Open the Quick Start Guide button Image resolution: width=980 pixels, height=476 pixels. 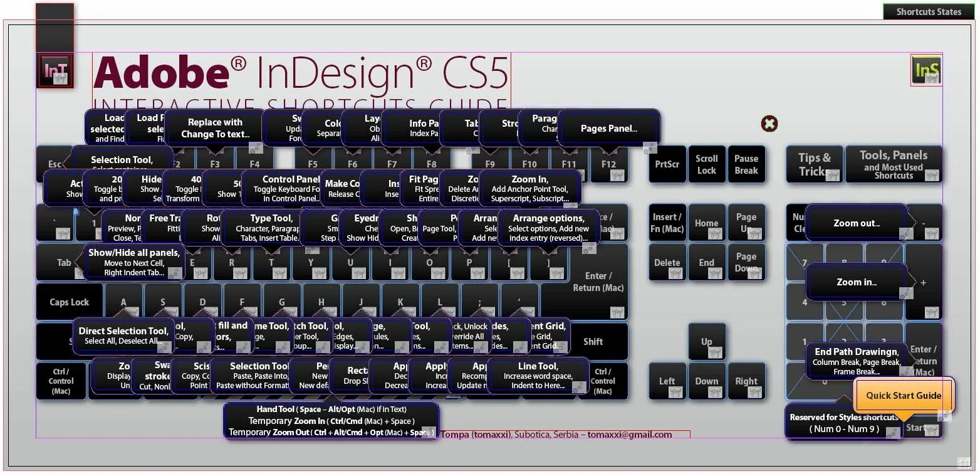coord(904,395)
